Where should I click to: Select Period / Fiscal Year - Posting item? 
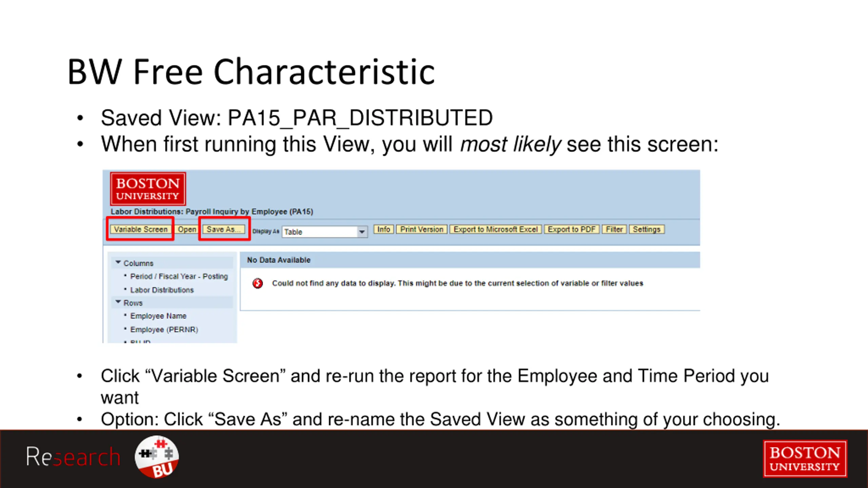click(x=179, y=277)
